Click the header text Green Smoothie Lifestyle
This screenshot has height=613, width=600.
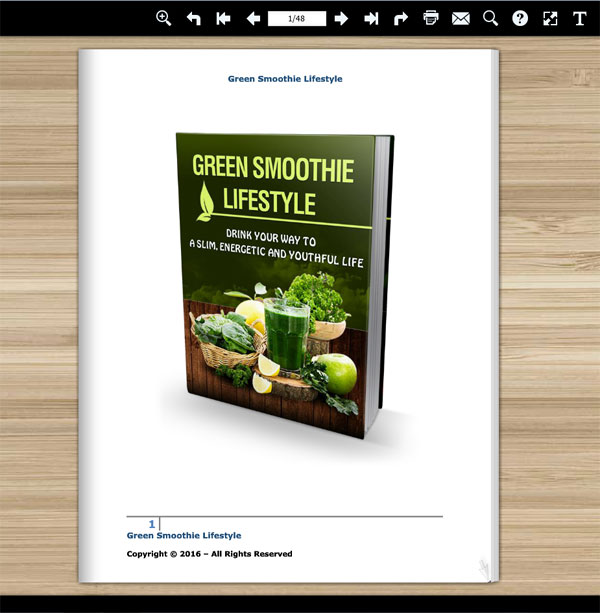coord(285,79)
